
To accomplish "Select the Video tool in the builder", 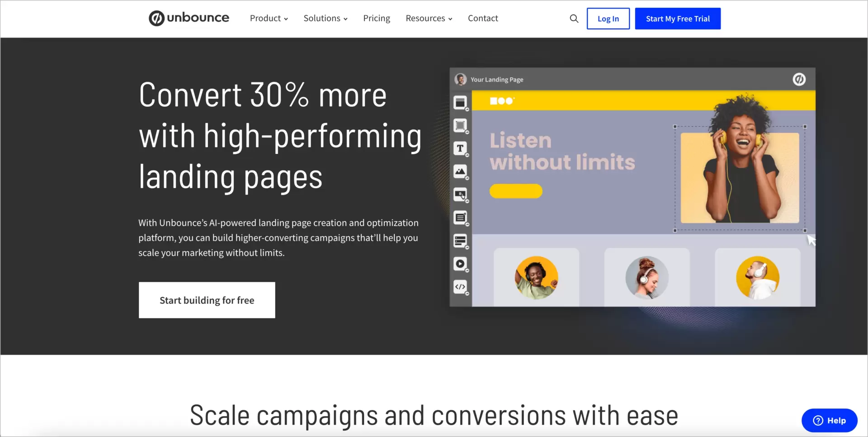I will click(461, 264).
